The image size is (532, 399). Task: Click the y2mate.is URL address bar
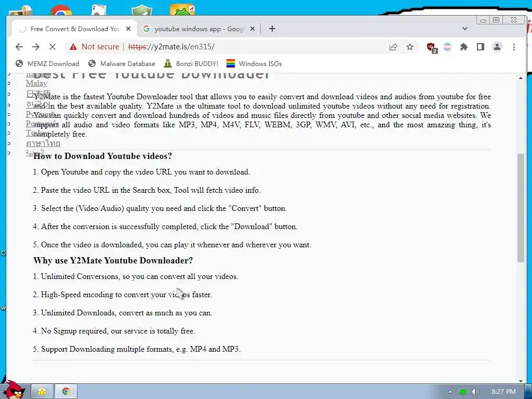click(x=171, y=47)
